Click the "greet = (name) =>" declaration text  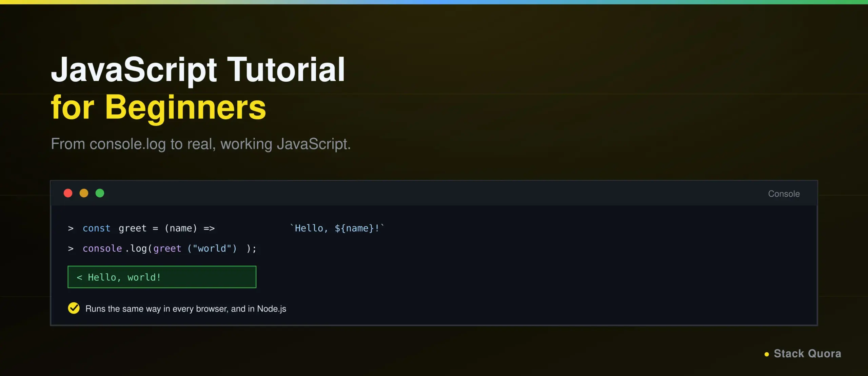point(166,228)
